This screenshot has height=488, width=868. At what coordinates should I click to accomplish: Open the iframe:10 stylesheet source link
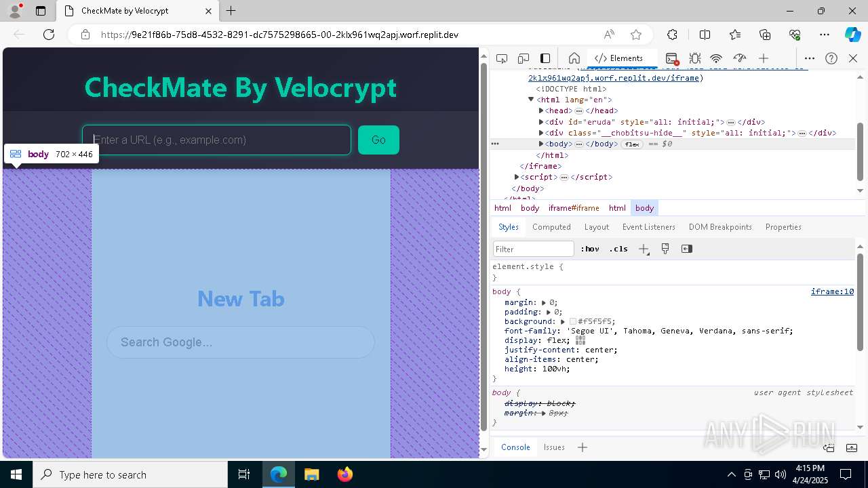click(x=832, y=291)
